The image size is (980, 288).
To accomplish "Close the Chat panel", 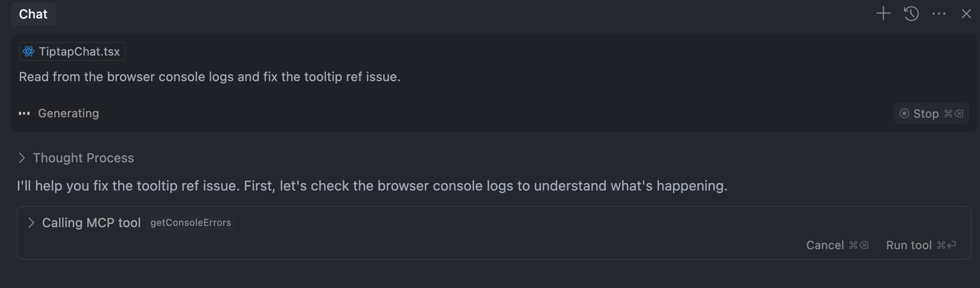I will [x=966, y=14].
